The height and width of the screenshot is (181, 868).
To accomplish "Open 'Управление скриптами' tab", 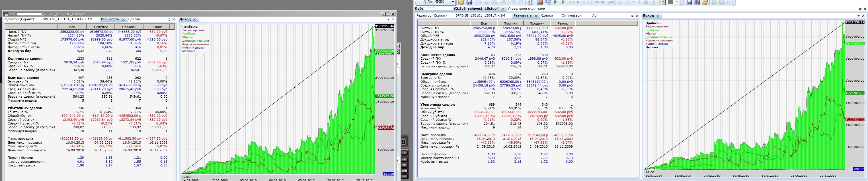I will pyautogui.click(x=526, y=9).
